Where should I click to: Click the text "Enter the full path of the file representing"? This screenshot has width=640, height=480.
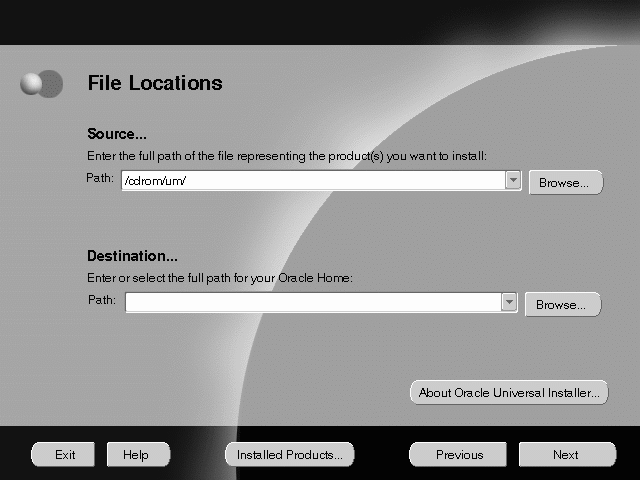point(197,156)
